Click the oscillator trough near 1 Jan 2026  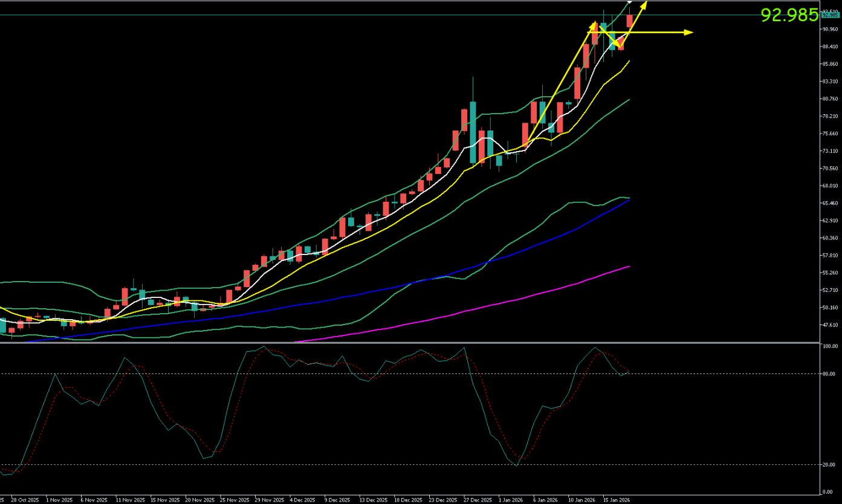coord(517,465)
